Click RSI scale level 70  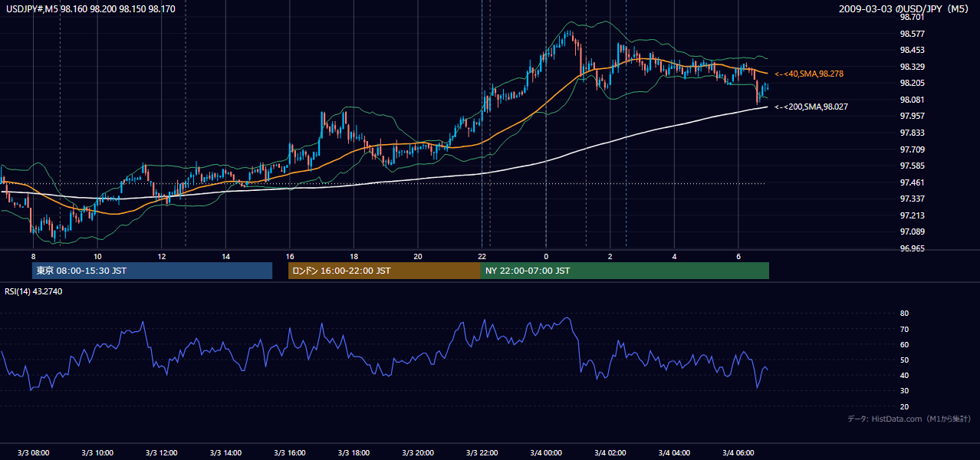tap(904, 329)
